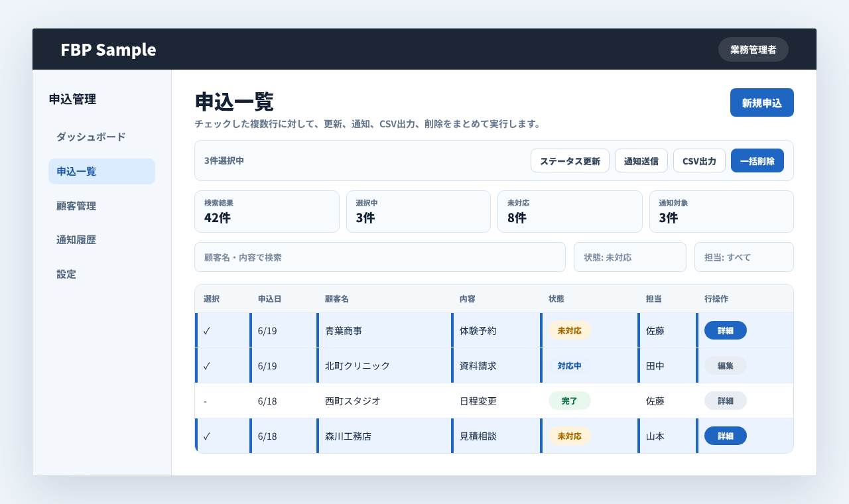
Task: Click the 体験予約 cell
Action: click(478, 330)
